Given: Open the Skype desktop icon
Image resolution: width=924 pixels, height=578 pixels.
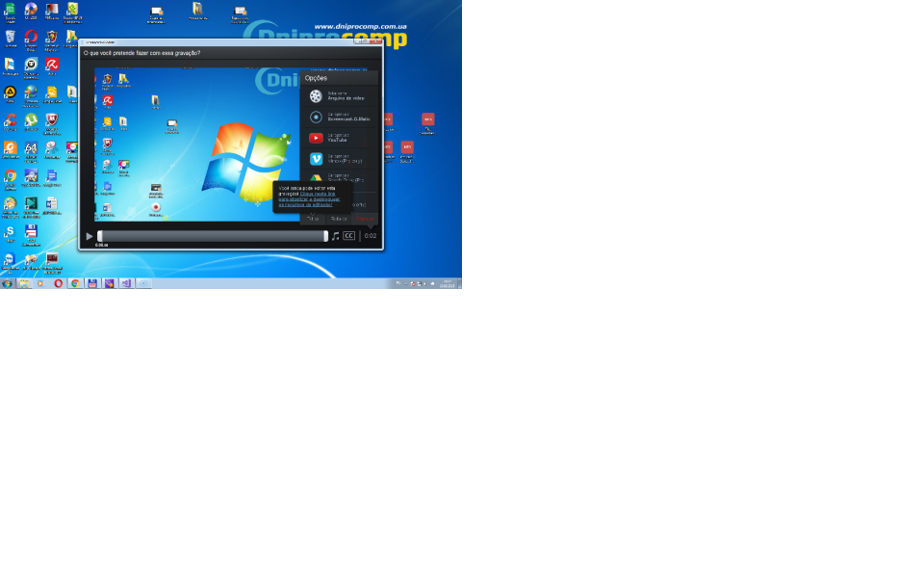Looking at the screenshot, I should coord(10,232).
